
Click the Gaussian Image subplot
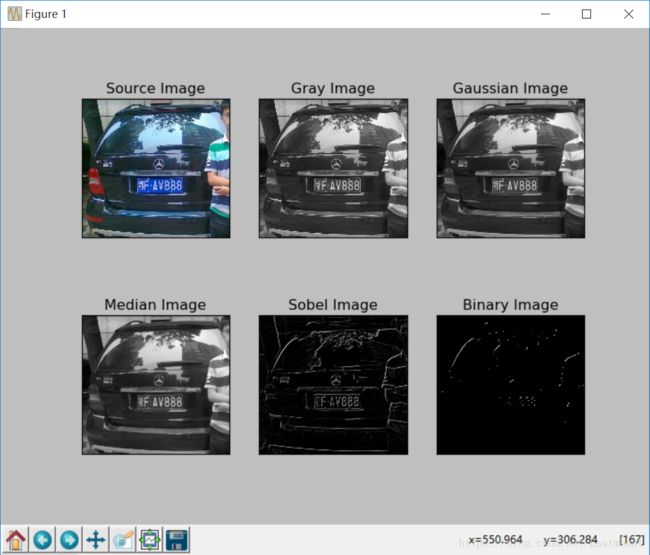511,168
